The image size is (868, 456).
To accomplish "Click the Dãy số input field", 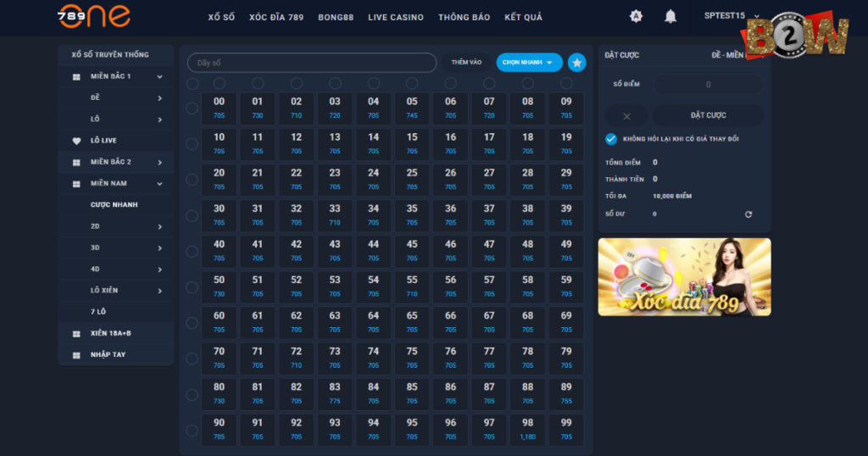I will click(x=312, y=63).
